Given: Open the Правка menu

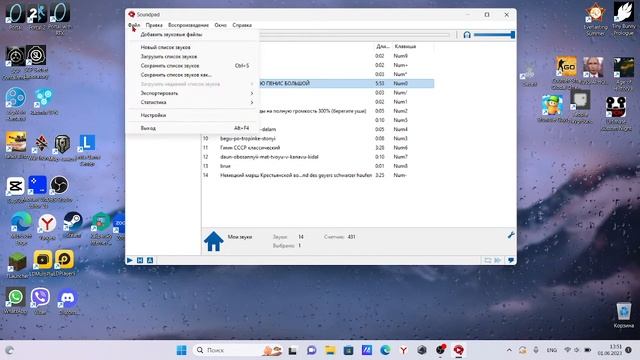Looking at the screenshot, I should pos(154,25).
